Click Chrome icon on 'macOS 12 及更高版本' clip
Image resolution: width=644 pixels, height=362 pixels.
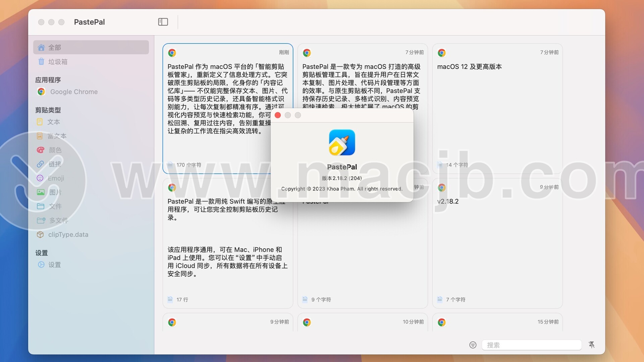442,53
